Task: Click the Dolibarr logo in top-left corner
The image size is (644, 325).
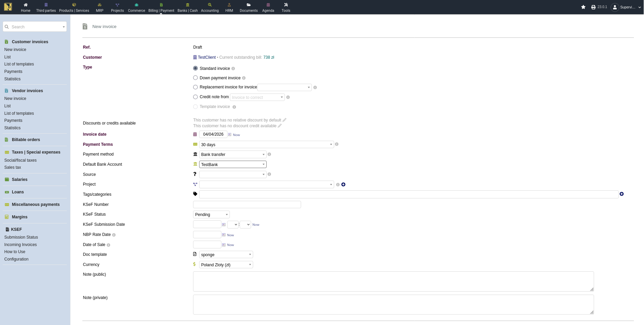Action: click(x=8, y=7)
